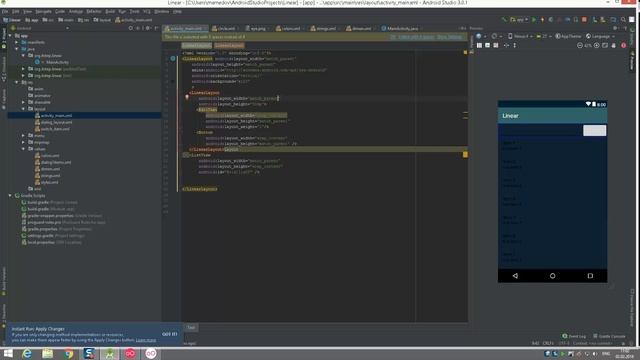Screen dimensions: 640x360
Task: Open File Explorer from the taskbar
Action: [48, 353]
